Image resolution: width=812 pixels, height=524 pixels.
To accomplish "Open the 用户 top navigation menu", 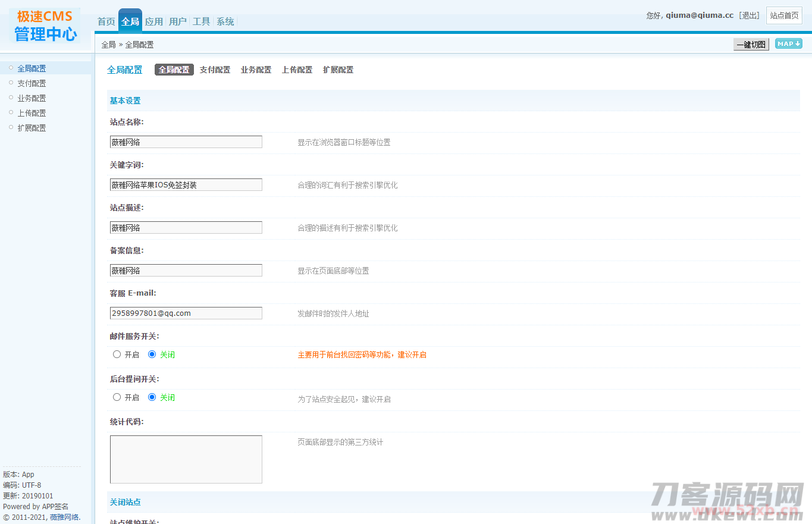I will click(x=177, y=21).
